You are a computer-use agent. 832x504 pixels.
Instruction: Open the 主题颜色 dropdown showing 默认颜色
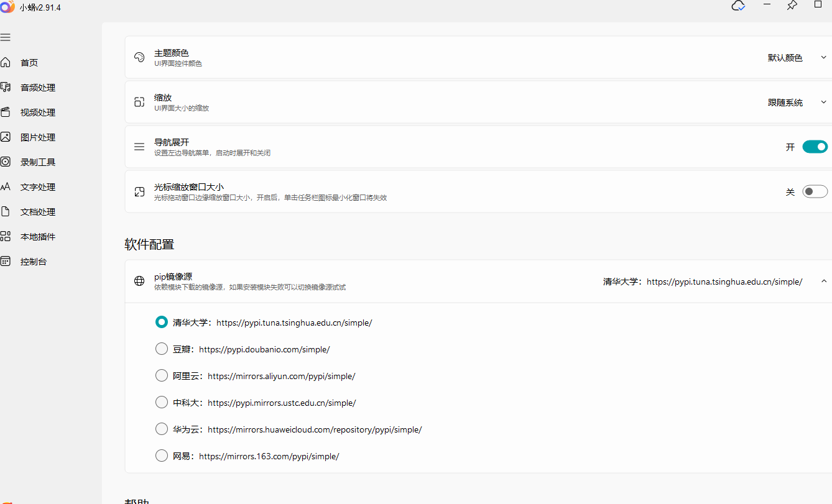(797, 58)
